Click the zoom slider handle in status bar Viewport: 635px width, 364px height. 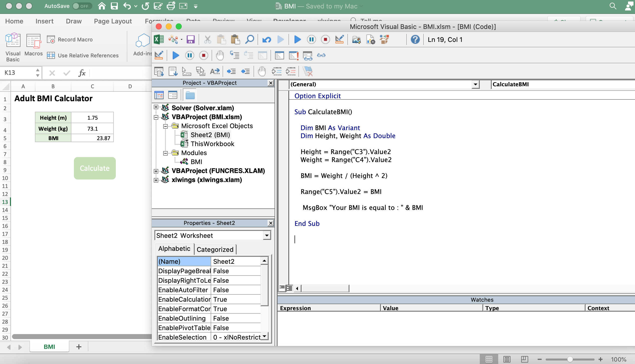(x=570, y=359)
